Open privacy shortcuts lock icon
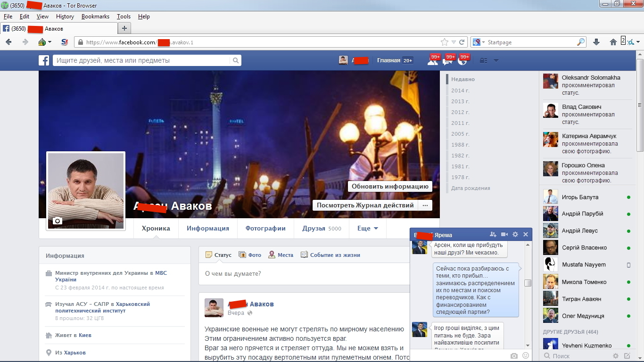Image resolution: width=644 pixels, height=362 pixels. (483, 61)
